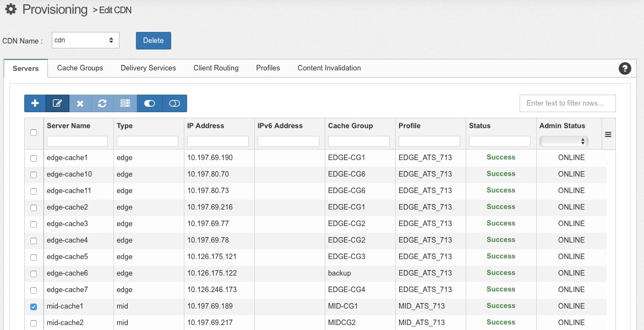Click the edit server pencil icon
644x330 pixels.
[57, 103]
